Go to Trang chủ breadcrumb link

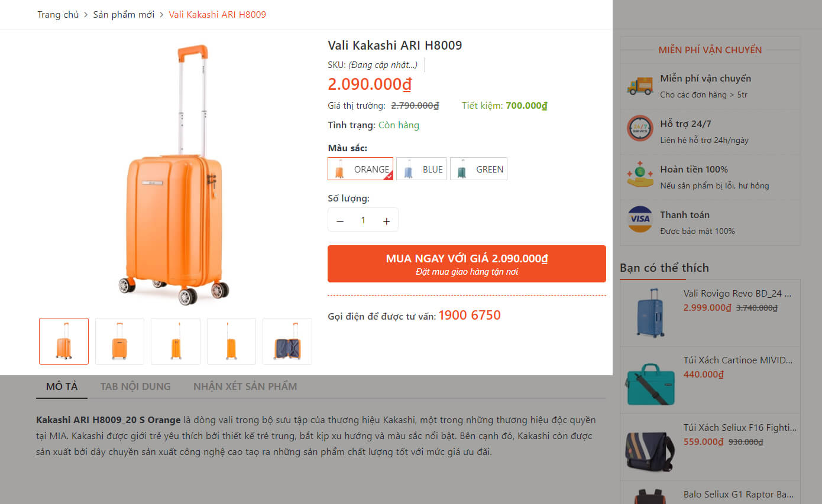(58, 15)
